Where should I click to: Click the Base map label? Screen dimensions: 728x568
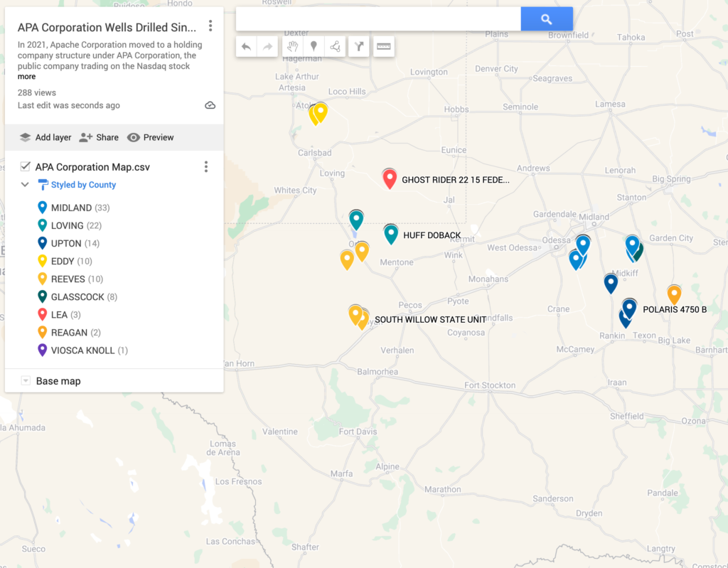point(58,381)
